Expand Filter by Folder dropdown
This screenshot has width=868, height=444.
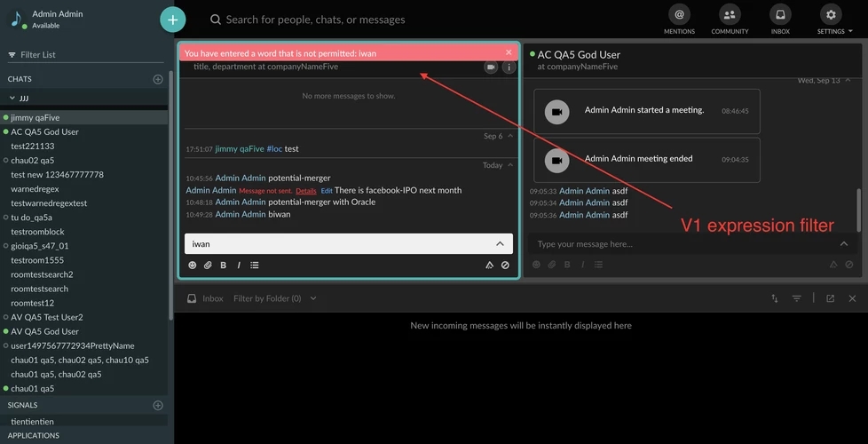pyautogui.click(x=275, y=298)
